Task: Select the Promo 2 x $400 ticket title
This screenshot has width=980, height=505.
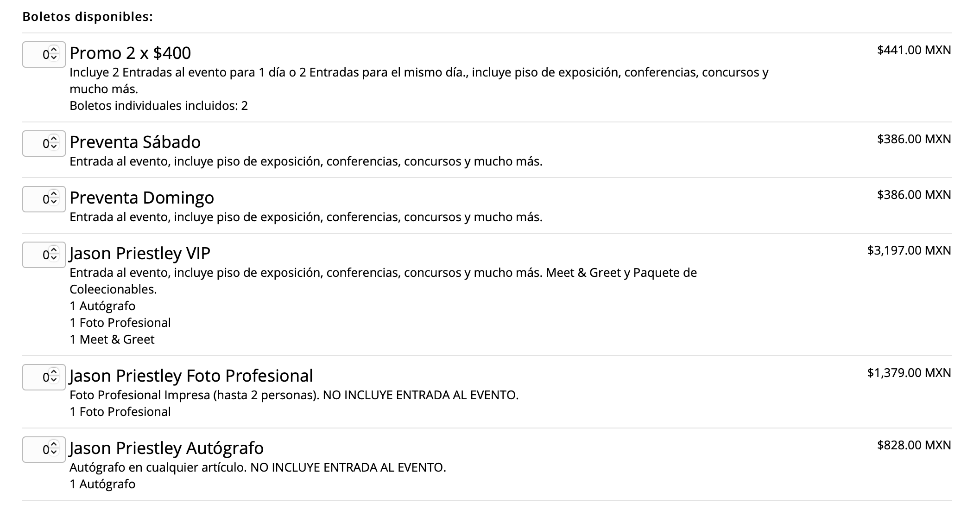Action: coord(130,53)
